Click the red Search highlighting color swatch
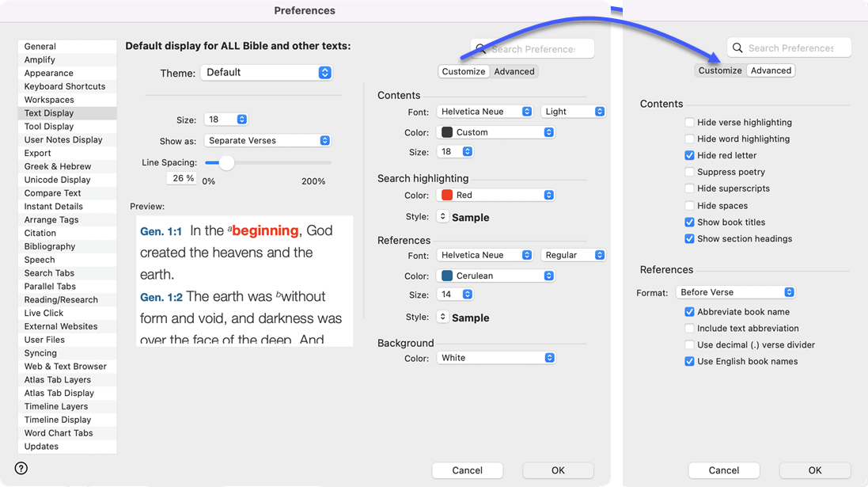The width and height of the screenshot is (868, 487). (x=447, y=195)
